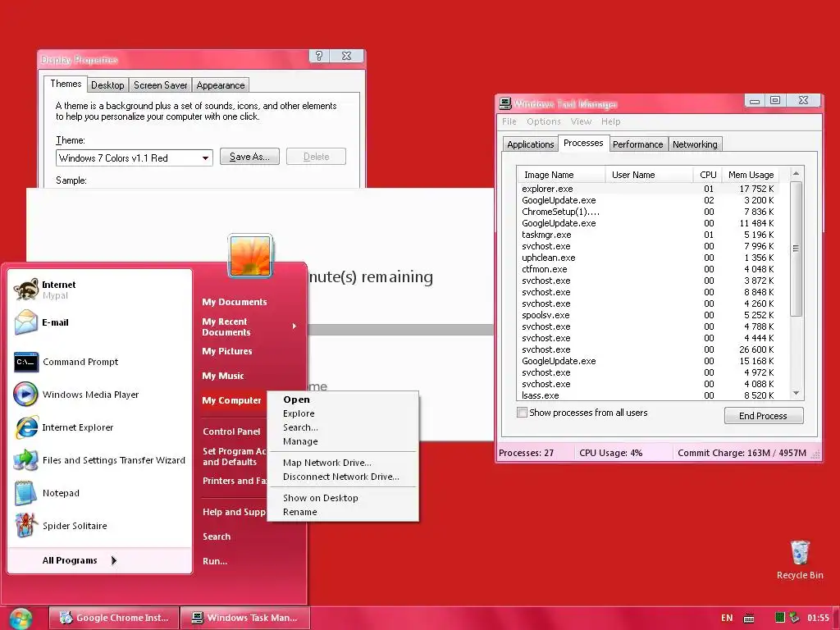The image size is (840, 630).
Task: Enable Show processes from all users
Action: (x=522, y=413)
